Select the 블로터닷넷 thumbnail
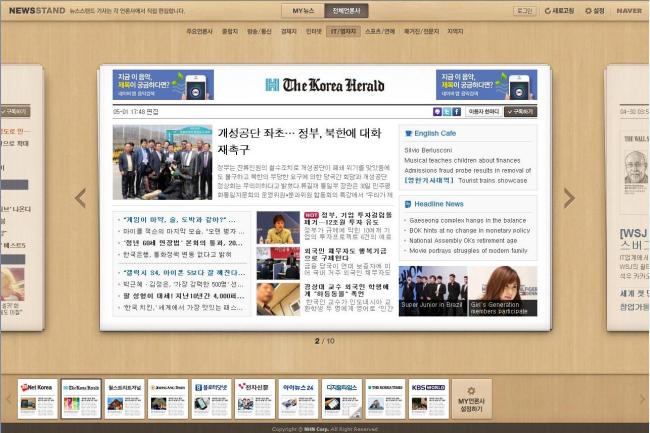The image size is (650, 433). [211, 399]
